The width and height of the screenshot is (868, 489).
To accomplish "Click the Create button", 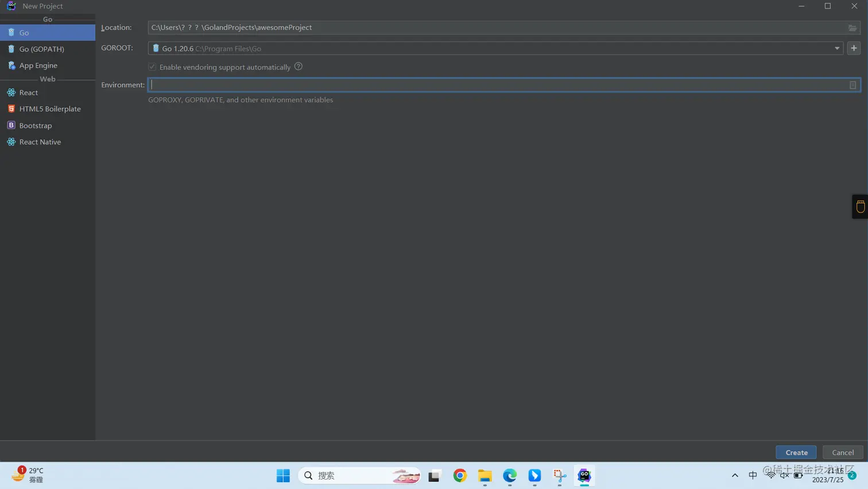I will click(x=796, y=452).
